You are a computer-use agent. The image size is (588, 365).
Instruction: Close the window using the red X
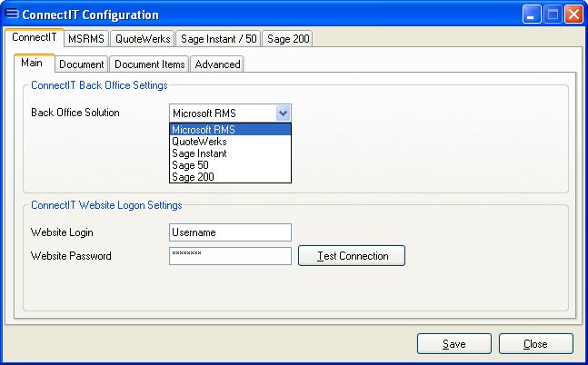[x=573, y=15]
